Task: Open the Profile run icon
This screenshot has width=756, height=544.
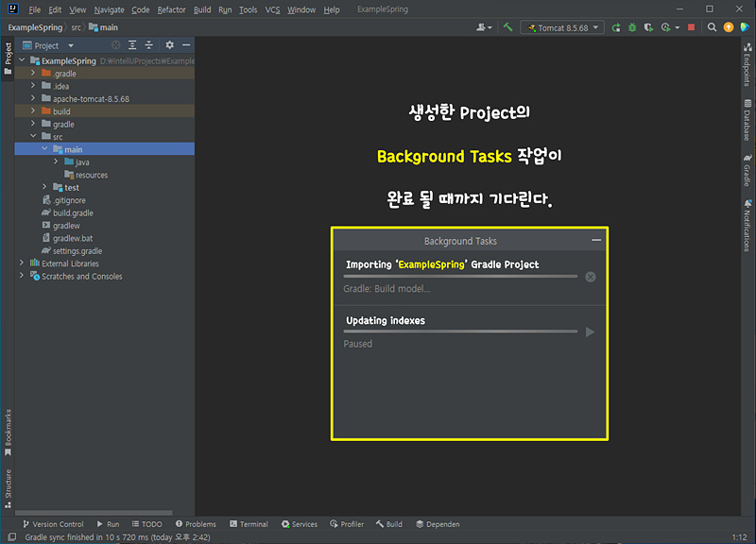Action: point(666,27)
